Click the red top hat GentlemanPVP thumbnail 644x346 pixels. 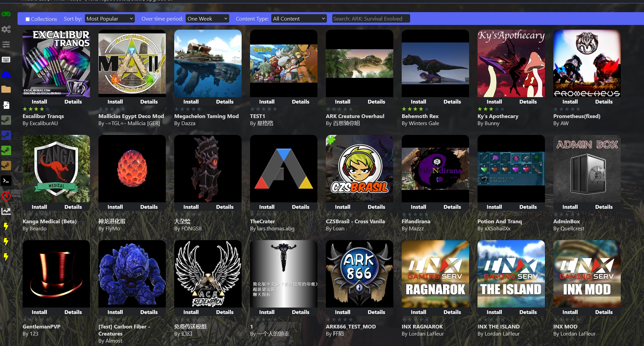[56, 274]
